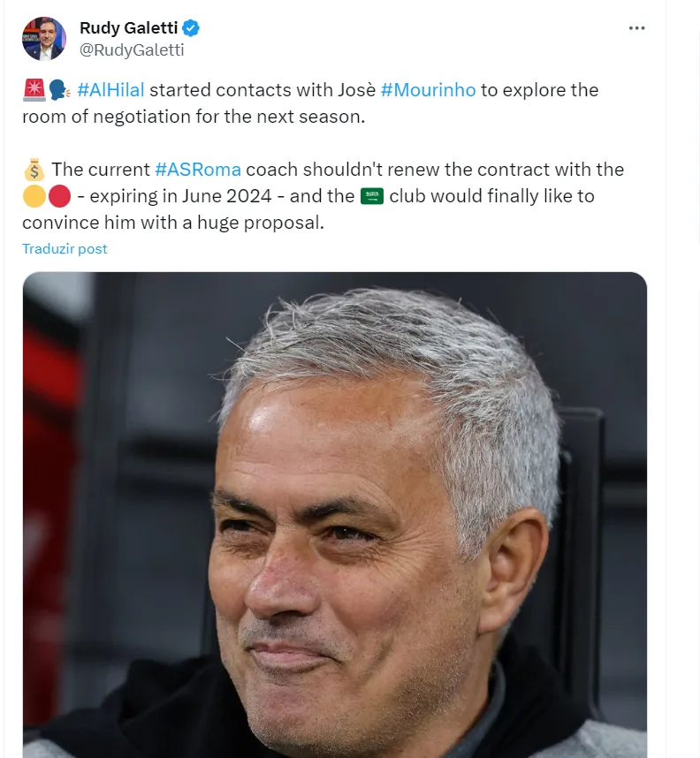Click the text 'room of negotiation for the next season'
Image resolution: width=700 pixels, height=758 pixels.
point(193,117)
